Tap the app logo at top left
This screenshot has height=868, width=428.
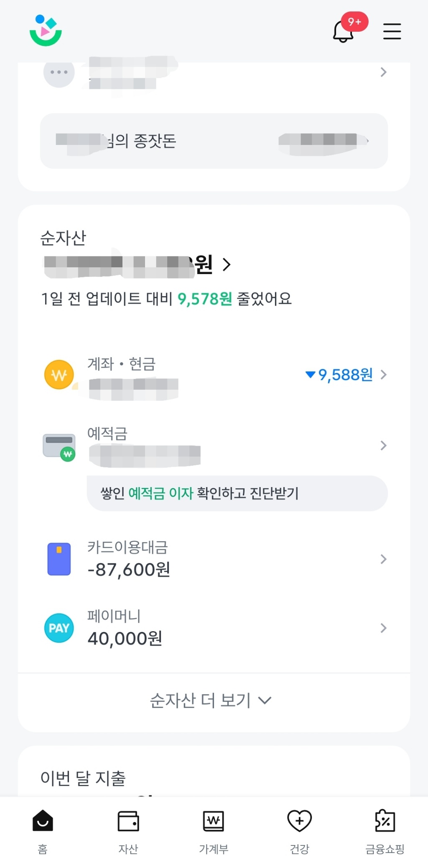(x=46, y=30)
